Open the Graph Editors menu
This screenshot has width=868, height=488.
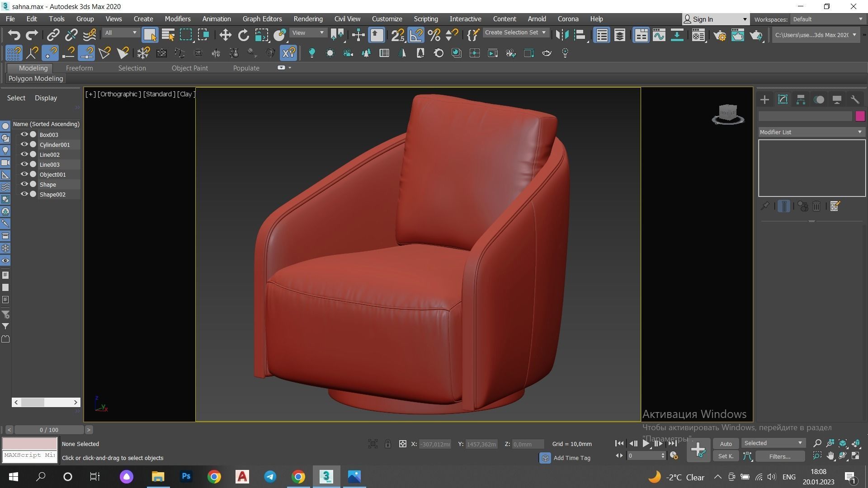pyautogui.click(x=262, y=19)
